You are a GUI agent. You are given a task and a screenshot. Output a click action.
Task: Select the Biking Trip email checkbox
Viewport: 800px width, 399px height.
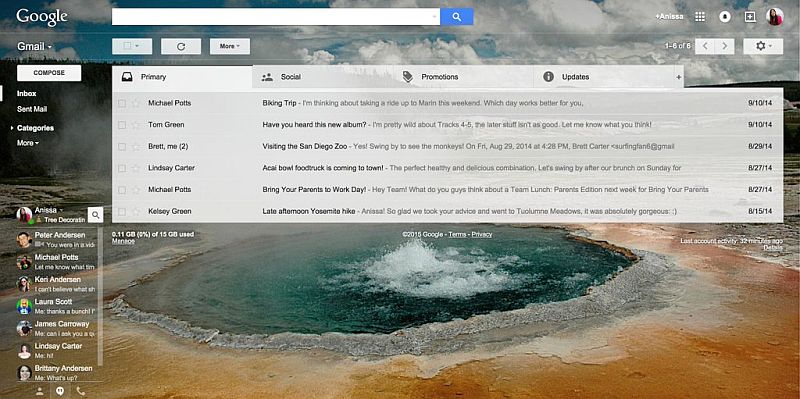click(x=122, y=103)
